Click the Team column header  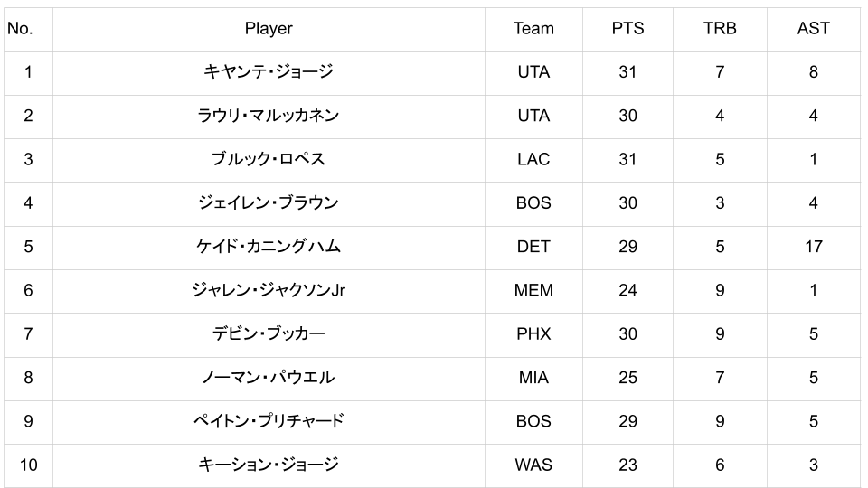click(x=533, y=29)
